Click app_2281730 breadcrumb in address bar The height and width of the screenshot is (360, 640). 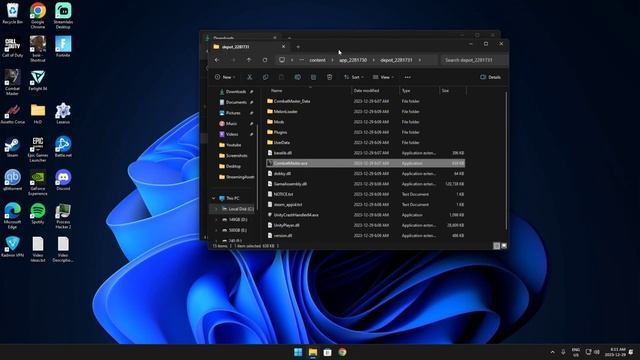[x=353, y=60]
